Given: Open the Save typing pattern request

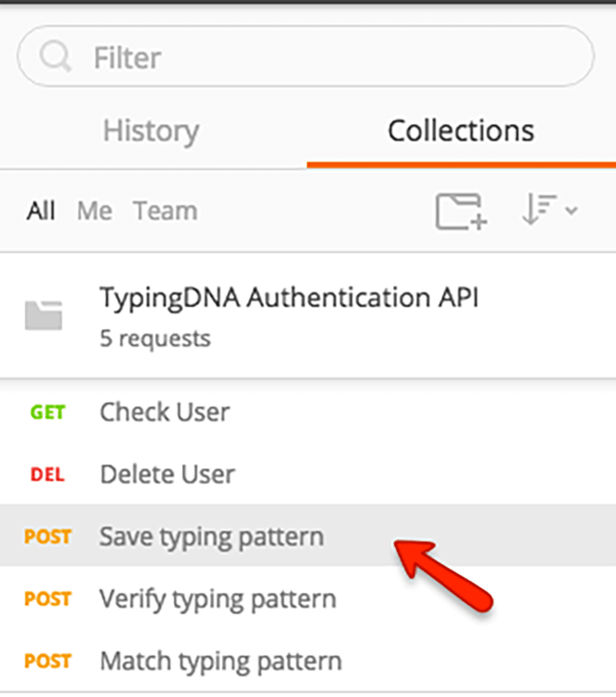Looking at the screenshot, I should (x=308, y=536).
